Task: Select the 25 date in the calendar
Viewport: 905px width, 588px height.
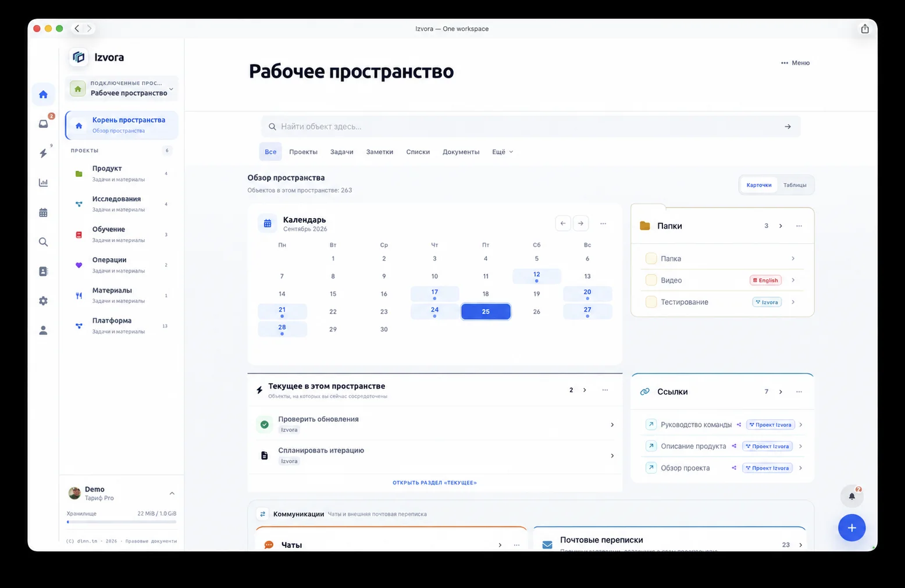Action: point(486,312)
